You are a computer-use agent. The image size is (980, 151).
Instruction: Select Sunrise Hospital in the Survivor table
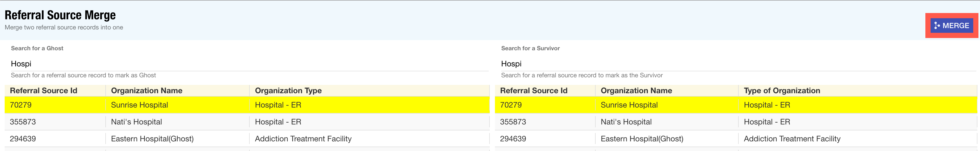(629, 105)
